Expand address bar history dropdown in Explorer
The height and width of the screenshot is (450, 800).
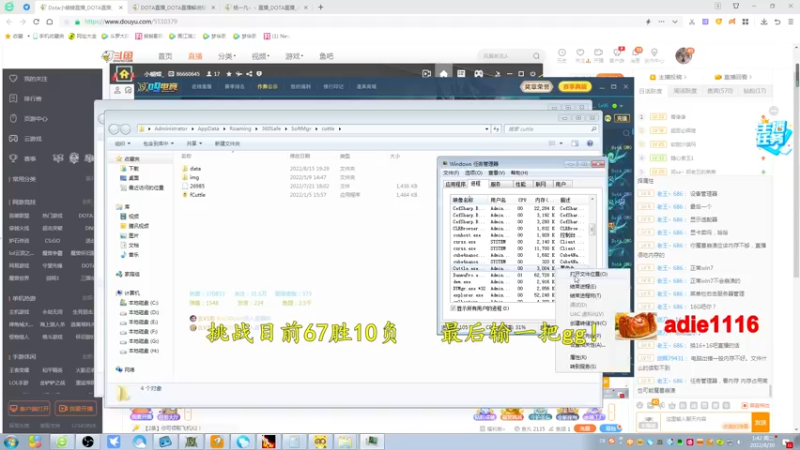pos(487,129)
